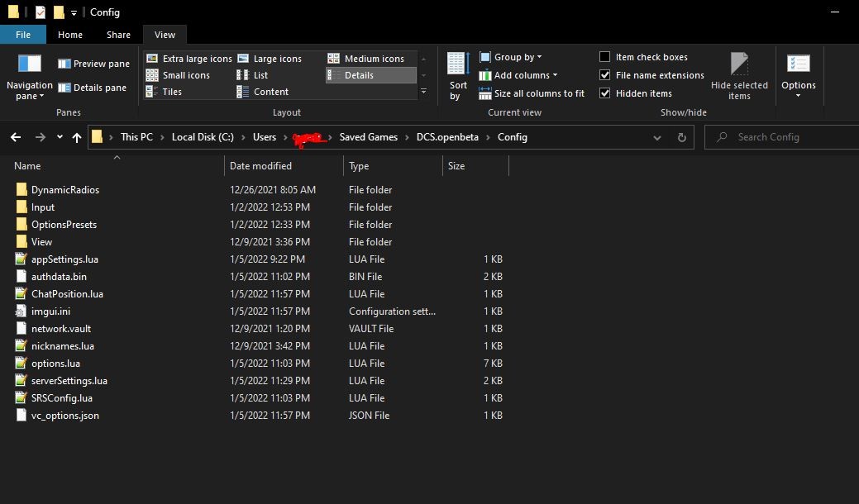Click Size all columns to fit
859x504 pixels.
(x=532, y=93)
